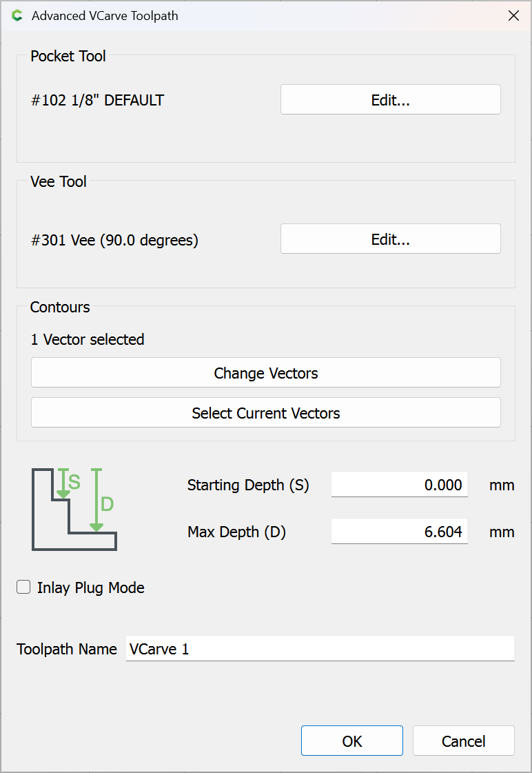Enable the Inlay Plug Mode checkbox

(x=24, y=588)
